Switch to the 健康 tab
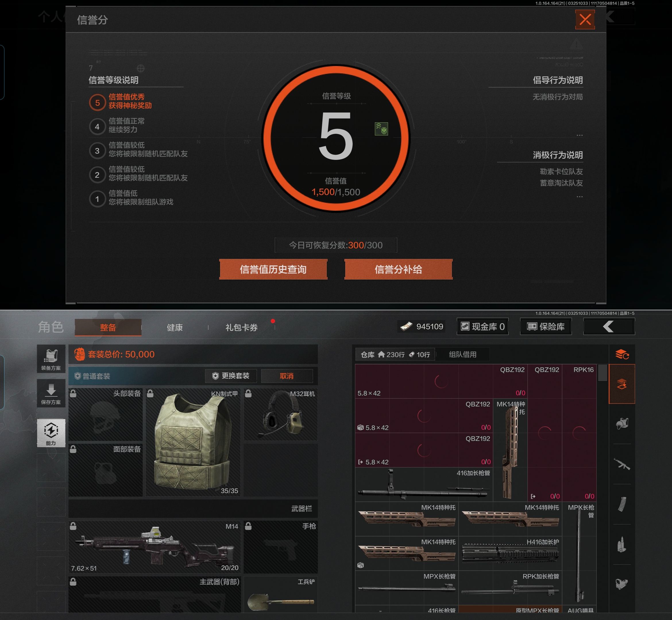 [175, 328]
